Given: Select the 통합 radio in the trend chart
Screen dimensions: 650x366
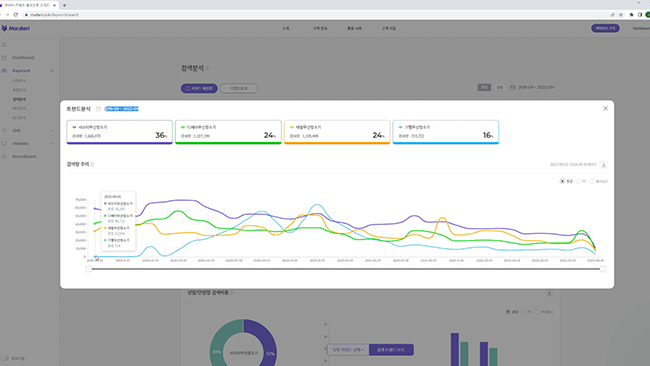Looking at the screenshot, I should [x=563, y=182].
